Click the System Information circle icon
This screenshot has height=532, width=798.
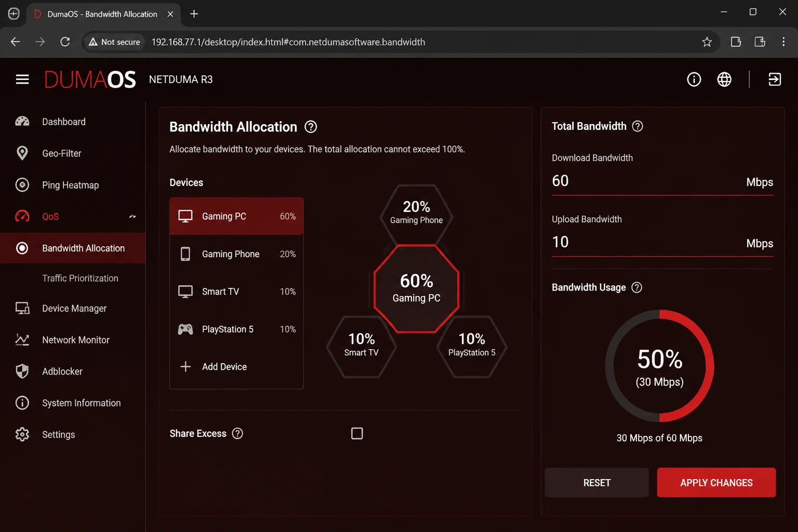[22, 403]
